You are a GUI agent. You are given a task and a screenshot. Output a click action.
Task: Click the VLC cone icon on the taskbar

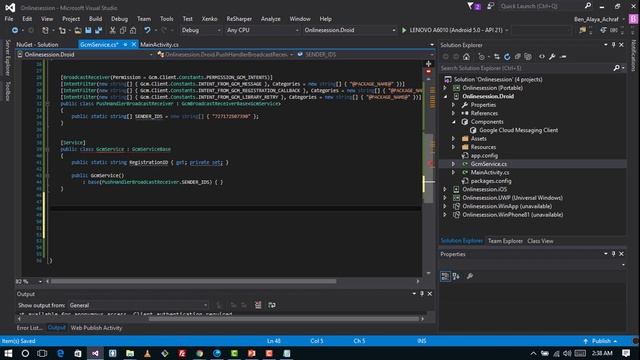pos(147,353)
